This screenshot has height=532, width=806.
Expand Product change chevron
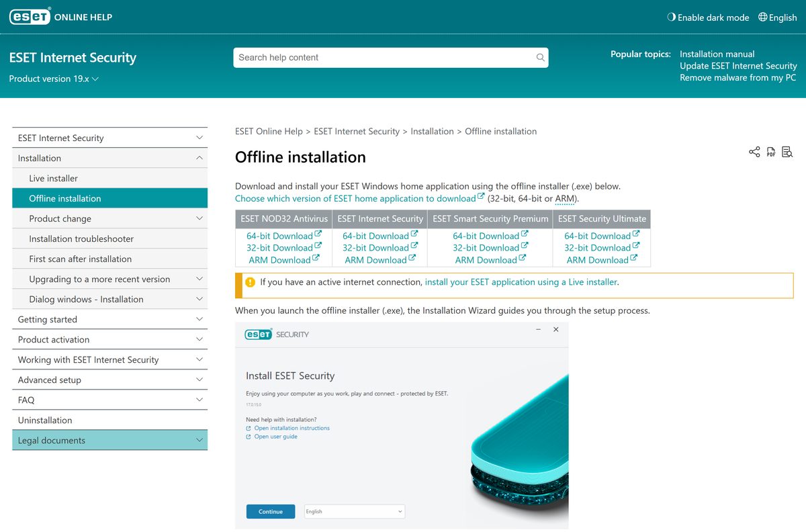click(199, 218)
